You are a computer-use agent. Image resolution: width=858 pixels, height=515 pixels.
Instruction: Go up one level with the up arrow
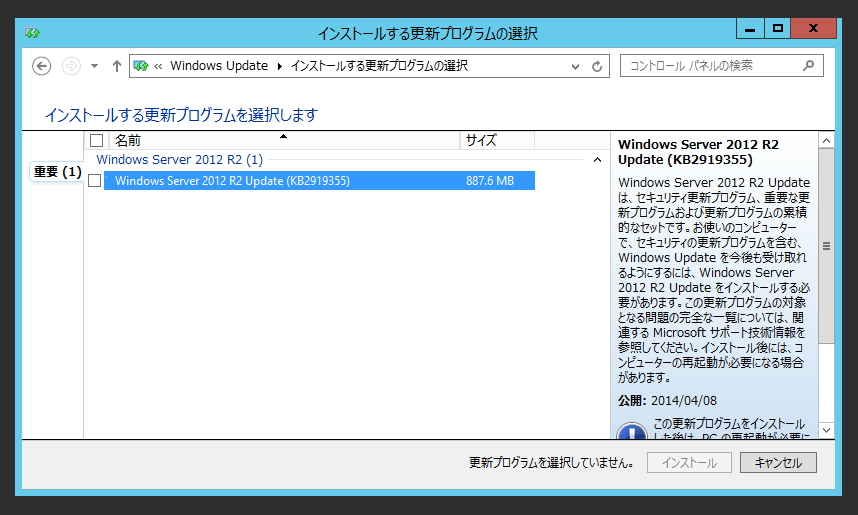(117, 66)
